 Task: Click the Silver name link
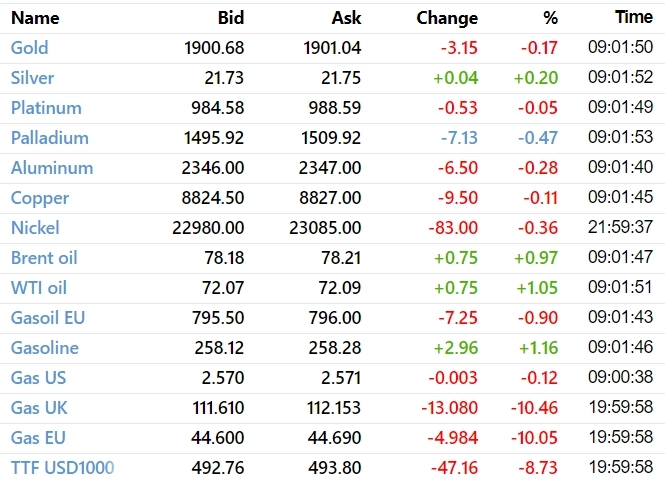pyautogui.click(x=32, y=78)
